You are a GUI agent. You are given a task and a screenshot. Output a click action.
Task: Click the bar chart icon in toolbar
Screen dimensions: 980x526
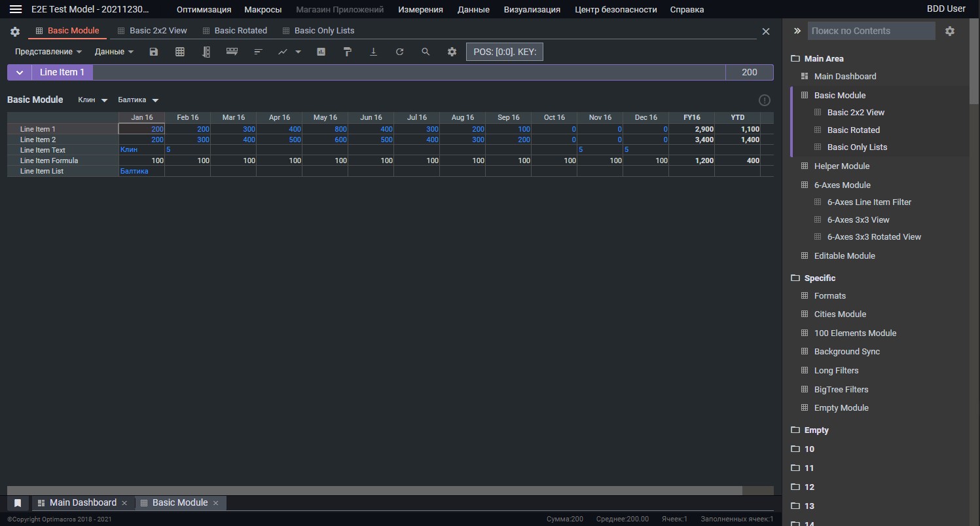321,52
